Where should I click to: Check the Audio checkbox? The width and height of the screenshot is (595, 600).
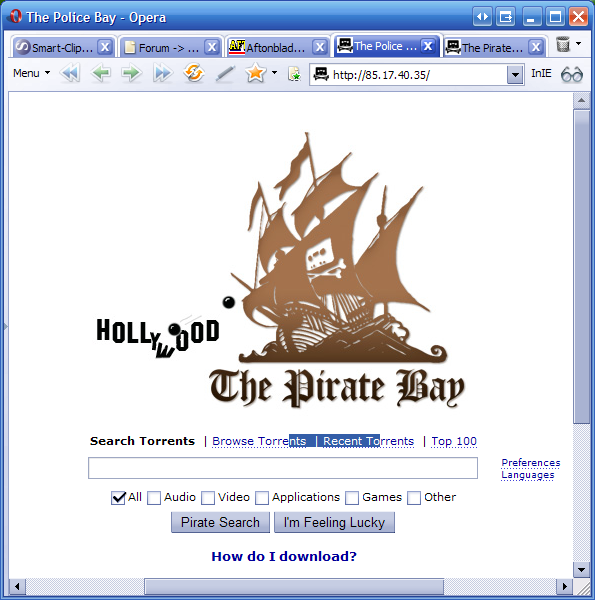coord(154,498)
